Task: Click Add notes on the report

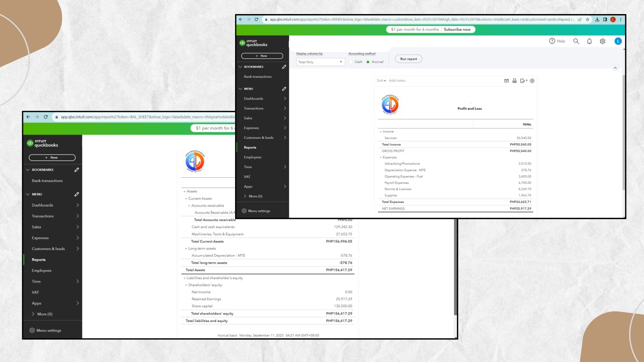Action: [x=397, y=80]
